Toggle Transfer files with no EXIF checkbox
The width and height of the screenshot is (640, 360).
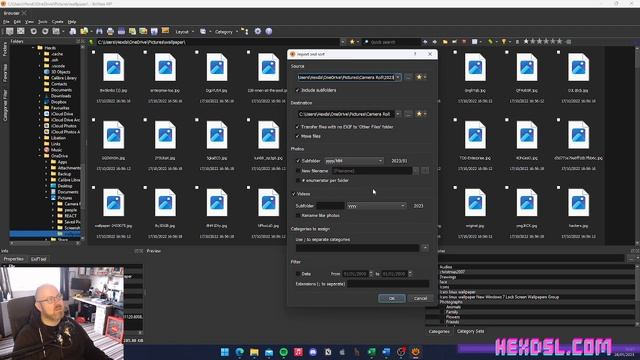click(x=298, y=127)
